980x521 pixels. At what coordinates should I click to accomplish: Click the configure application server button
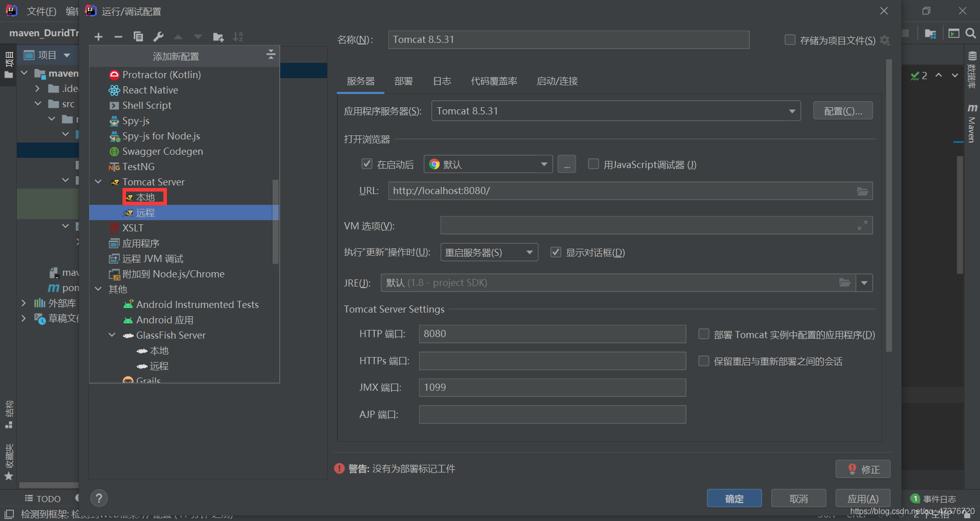[843, 111]
